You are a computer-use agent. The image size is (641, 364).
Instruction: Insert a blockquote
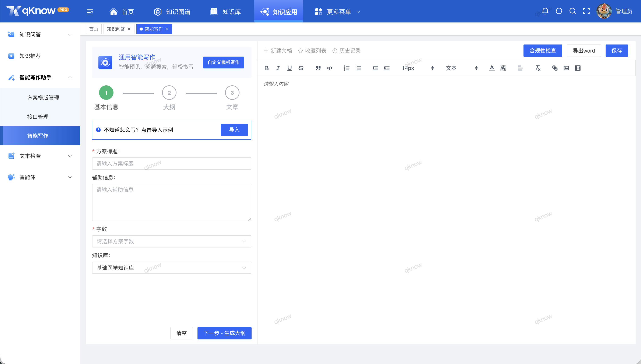point(318,68)
